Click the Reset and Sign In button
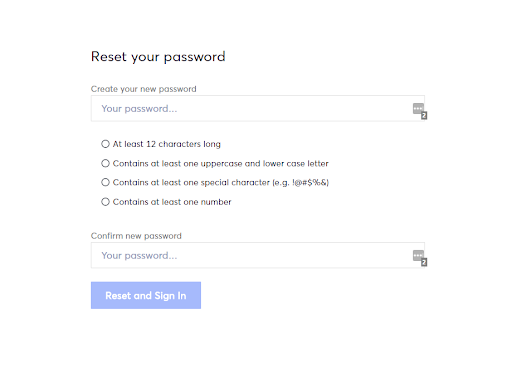512x384 pixels. 146,295
